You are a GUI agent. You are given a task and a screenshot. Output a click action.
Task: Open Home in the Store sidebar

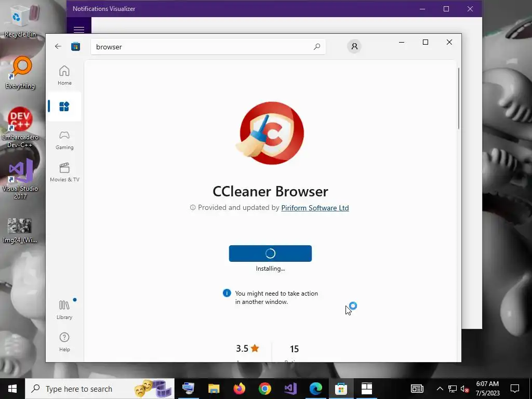pyautogui.click(x=64, y=75)
